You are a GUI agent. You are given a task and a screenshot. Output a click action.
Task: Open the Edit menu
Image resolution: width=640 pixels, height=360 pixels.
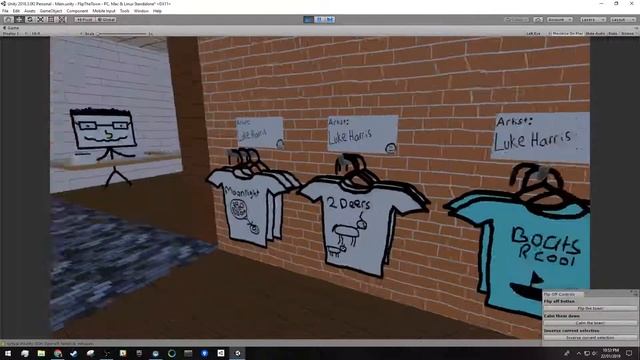pos(16,11)
